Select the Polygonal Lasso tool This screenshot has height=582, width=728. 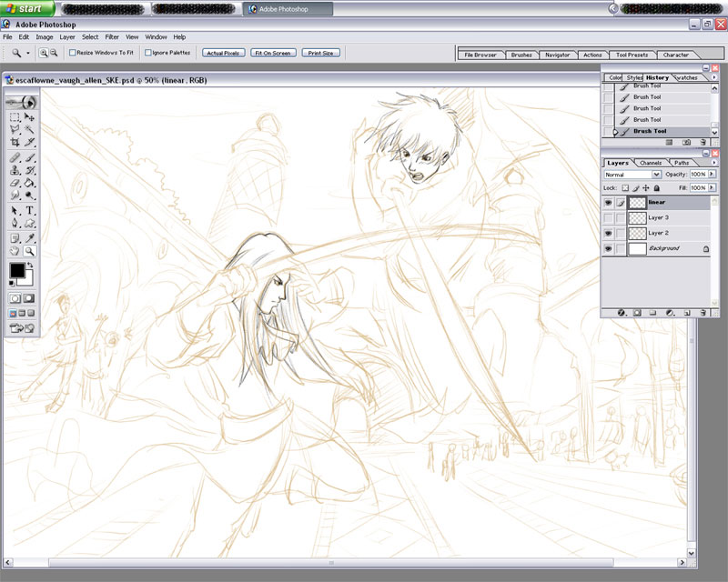(x=15, y=129)
